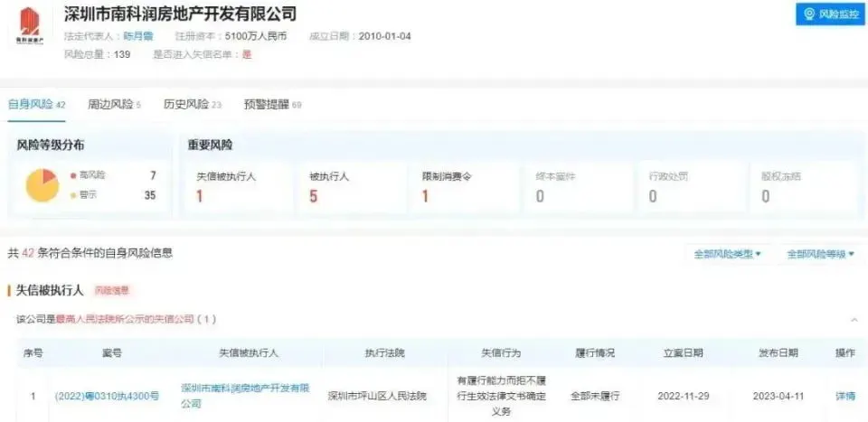Click 履行情况 column header

(x=595, y=352)
